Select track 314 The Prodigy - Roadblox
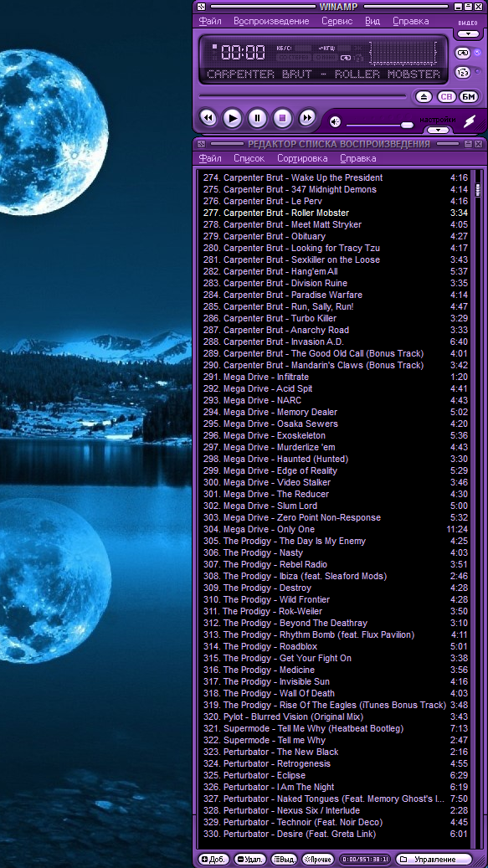The height and width of the screenshot is (868, 488). tap(336, 646)
